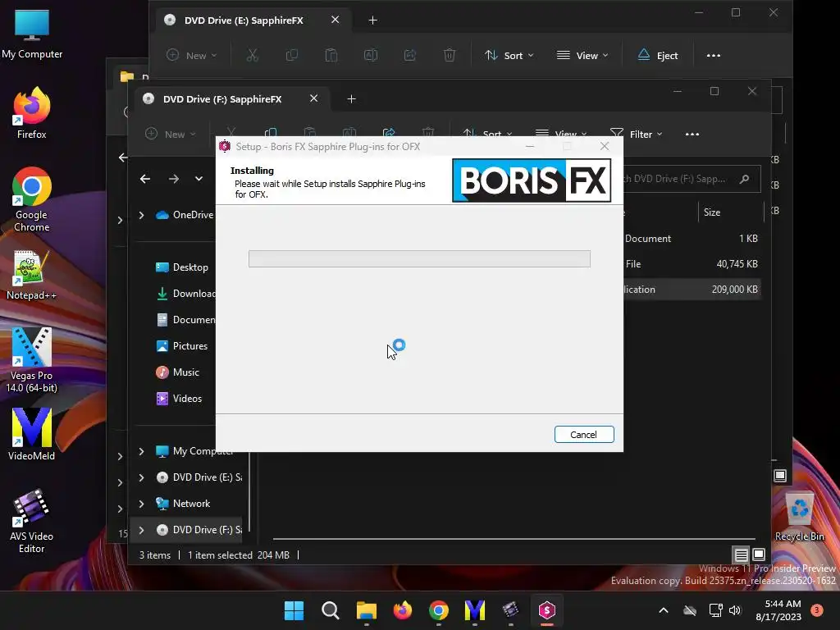
Task: Open the Windows Start menu
Action: coord(294,610)
